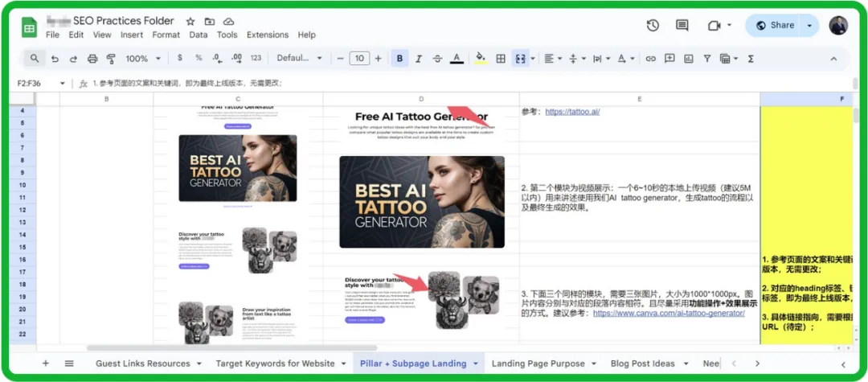868x382 pixels.
Task: Star this spreadsheet document
Action: coord(190,21)
